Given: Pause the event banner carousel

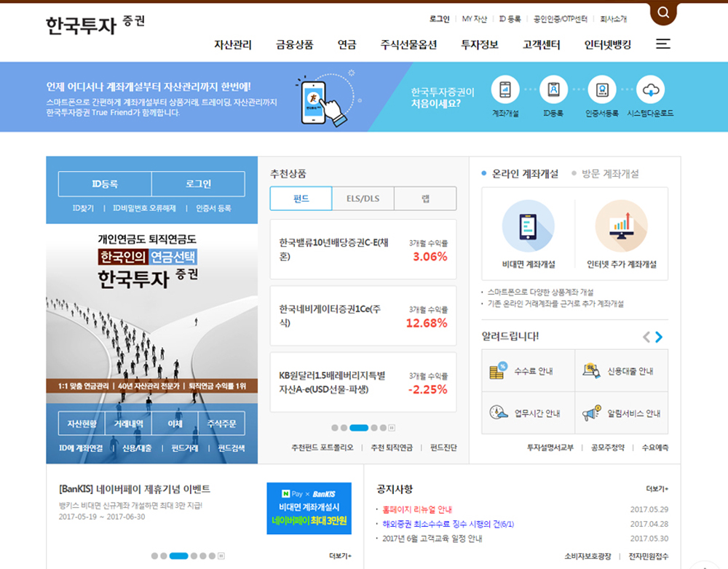Looking at the screenshot, I should (x=221, y=556).
